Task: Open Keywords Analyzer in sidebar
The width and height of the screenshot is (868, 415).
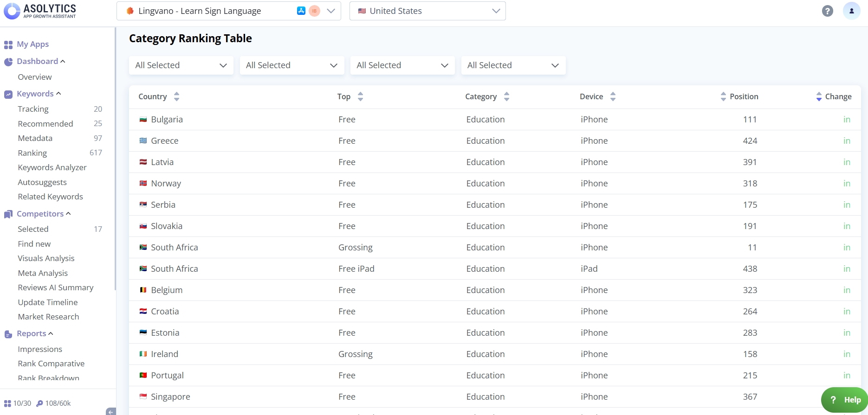Action: (x=52, y=167)
